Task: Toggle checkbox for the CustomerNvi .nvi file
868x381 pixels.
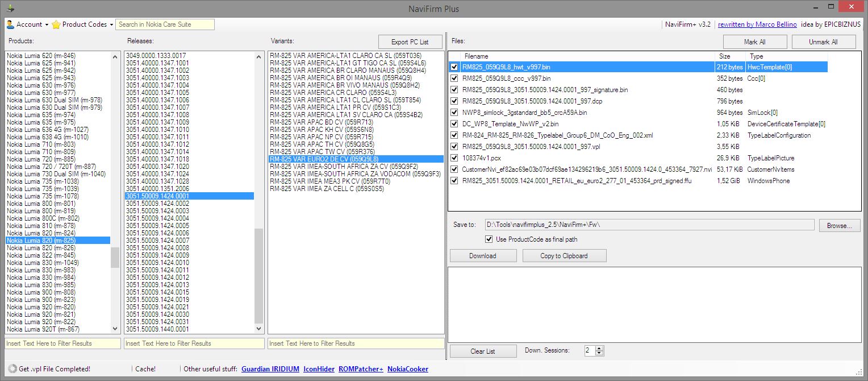Action: coord(454,169)
